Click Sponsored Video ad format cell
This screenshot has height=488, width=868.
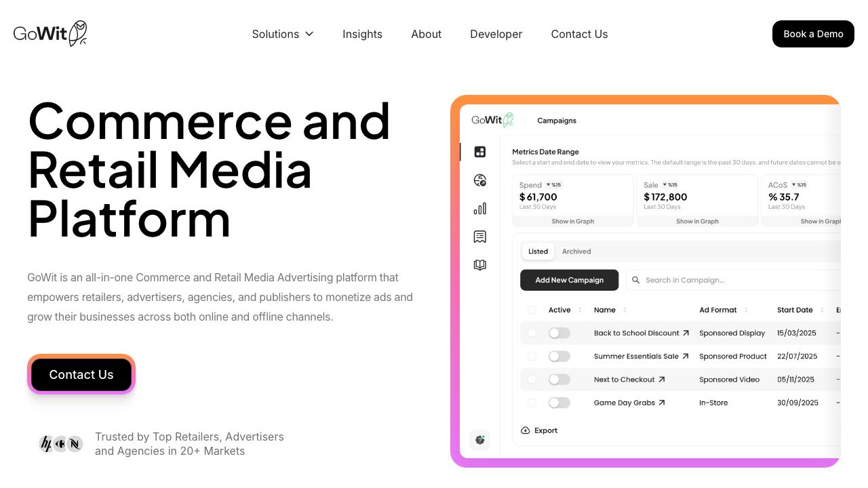tap(730, 380)
